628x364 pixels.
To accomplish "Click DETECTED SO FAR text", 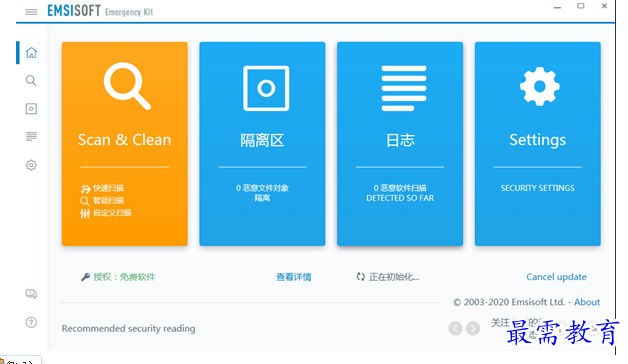I will [x=400, y=198].
